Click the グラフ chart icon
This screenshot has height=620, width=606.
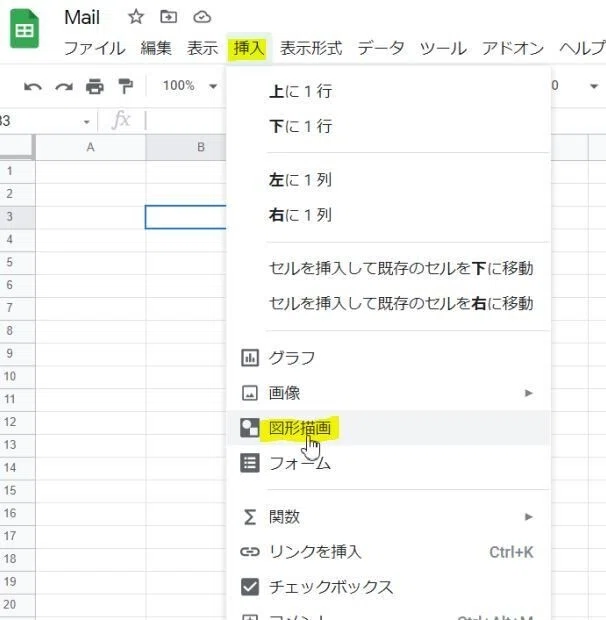click(250, 358)
